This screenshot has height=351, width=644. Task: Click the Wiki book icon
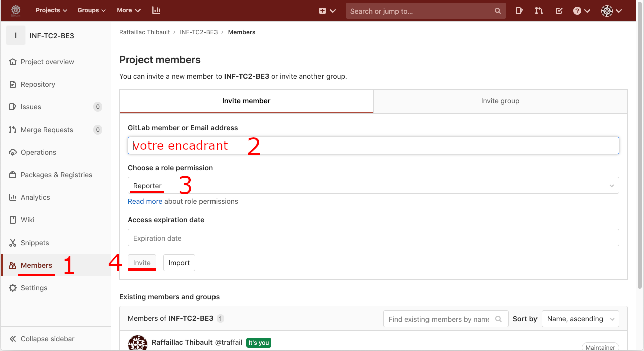(x=13, y=220)
